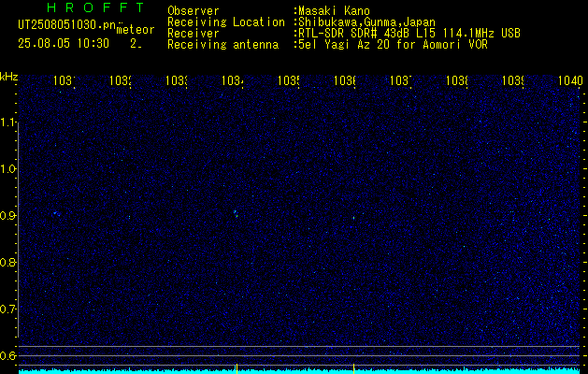Click the 0.7 frequency axis label
Screen dimensions: 588x374
tap(8, 309)
